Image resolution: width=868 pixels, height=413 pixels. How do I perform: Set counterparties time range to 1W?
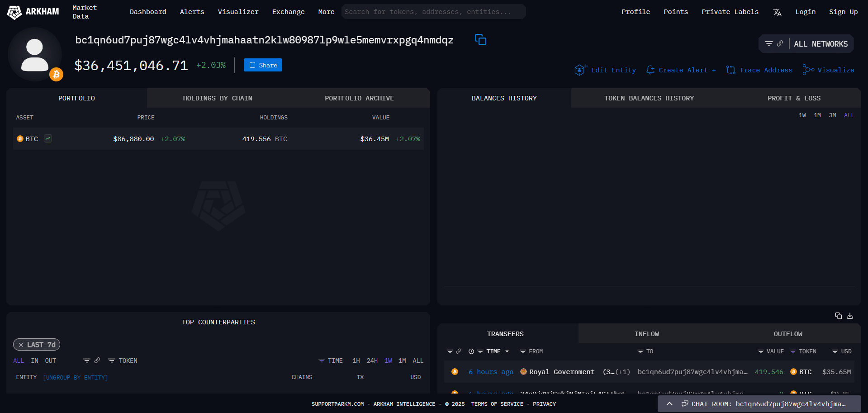pyautogui.click(x=388, y=361)
